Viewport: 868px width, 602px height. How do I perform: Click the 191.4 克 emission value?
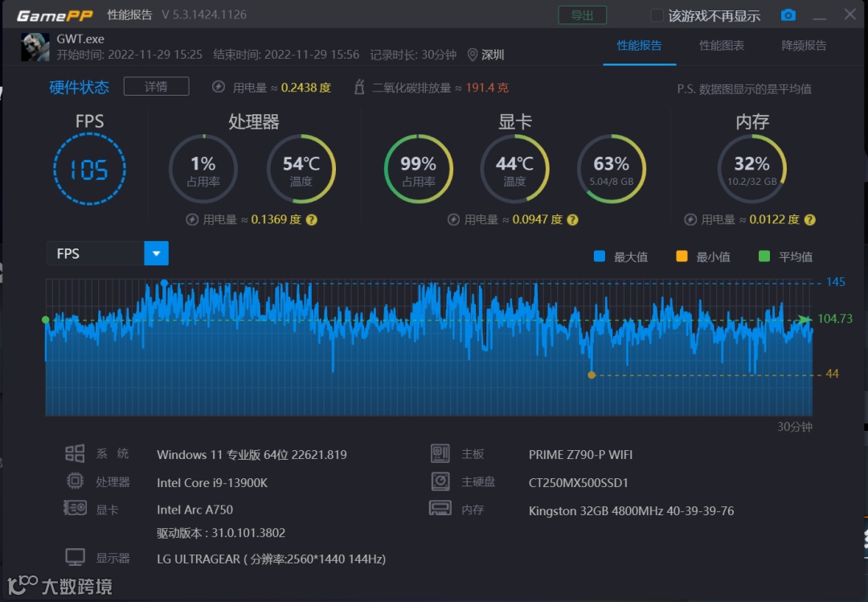(487, 88)
